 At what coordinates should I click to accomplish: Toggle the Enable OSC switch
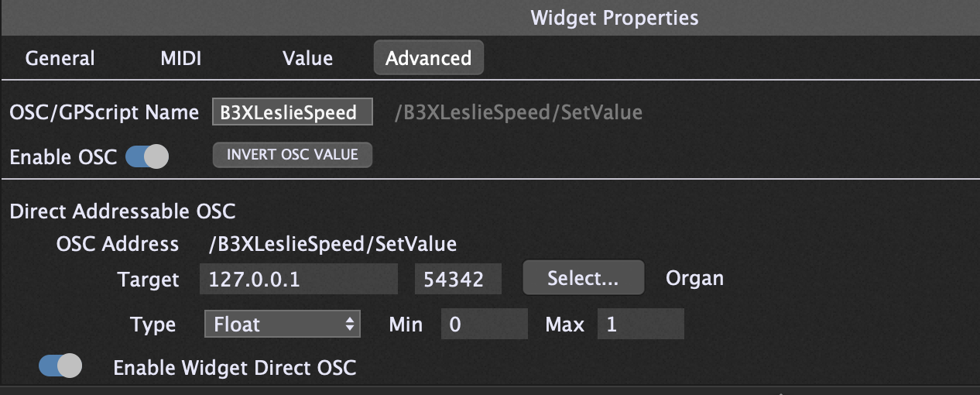(x=146, y=156)
